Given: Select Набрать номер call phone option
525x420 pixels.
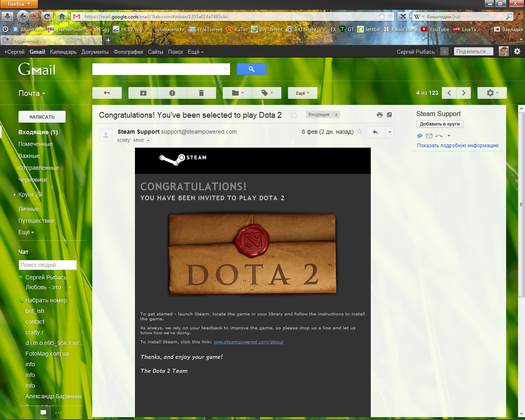Looking at the screenshot, I should point(46,300).
